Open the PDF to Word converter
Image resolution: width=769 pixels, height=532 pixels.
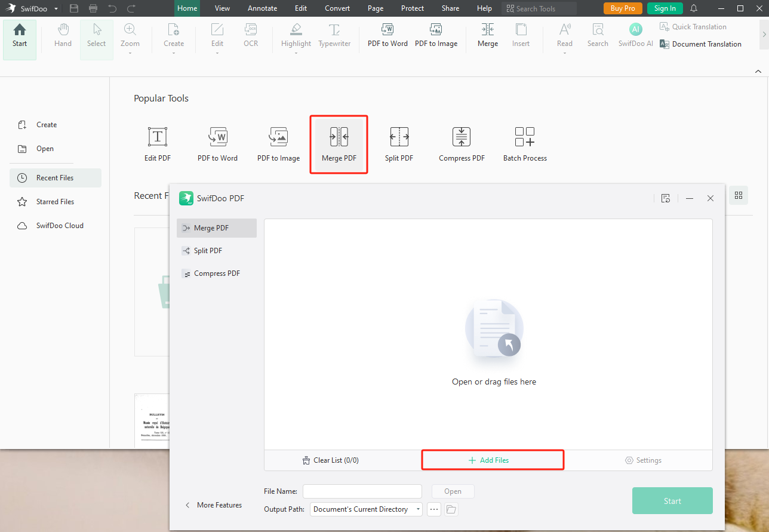pos(387,36)
